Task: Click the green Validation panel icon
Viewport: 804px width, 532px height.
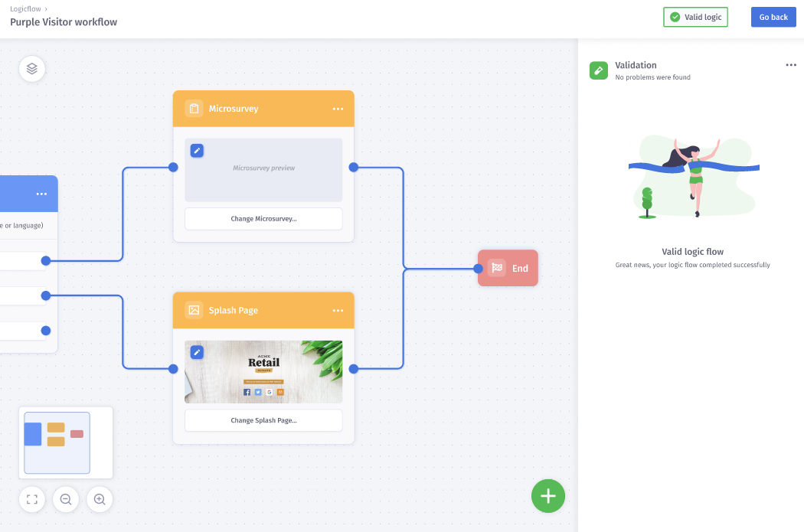Action: pyautogui.click(x=599, y=70)
